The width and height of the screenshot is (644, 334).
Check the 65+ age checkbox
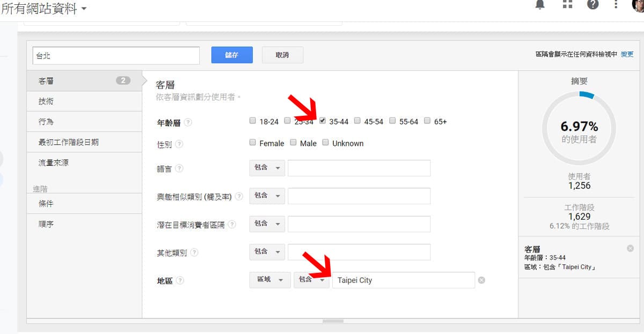(427, 121)
